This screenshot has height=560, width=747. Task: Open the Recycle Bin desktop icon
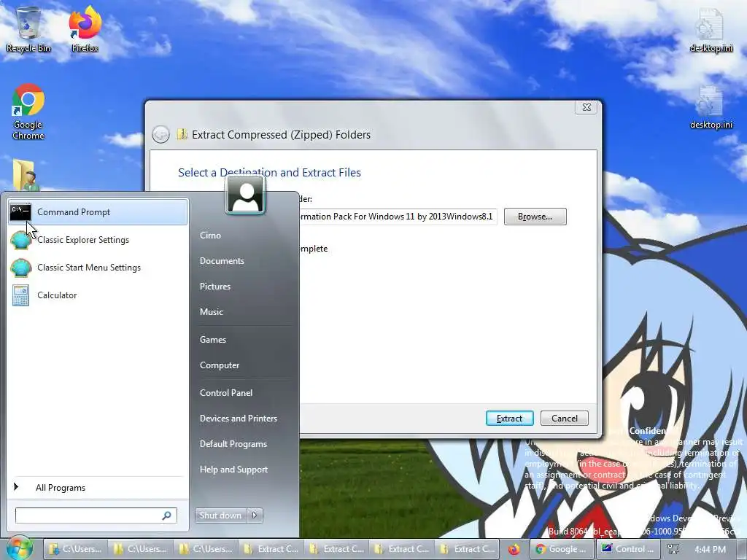(x=28, y=29)
